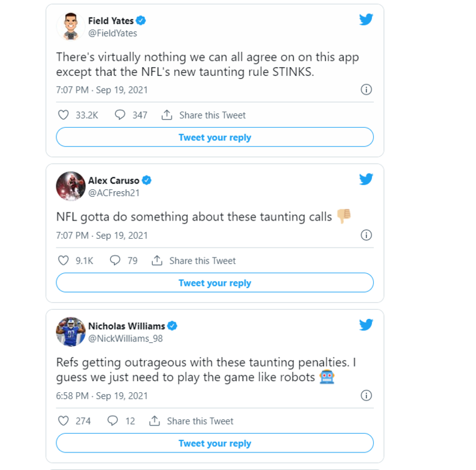The image size is (476, 470).
Task: Click the info icon on Field Yates' tweet
Action: tap(366, 90)
